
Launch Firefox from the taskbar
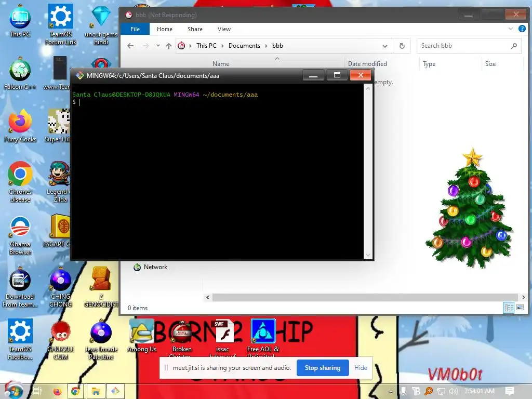(x=57, y=391)
